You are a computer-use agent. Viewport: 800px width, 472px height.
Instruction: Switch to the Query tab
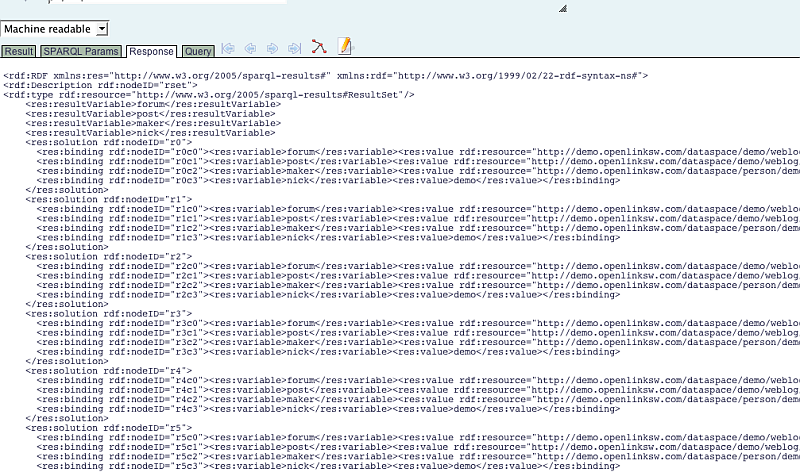point(198,51)
